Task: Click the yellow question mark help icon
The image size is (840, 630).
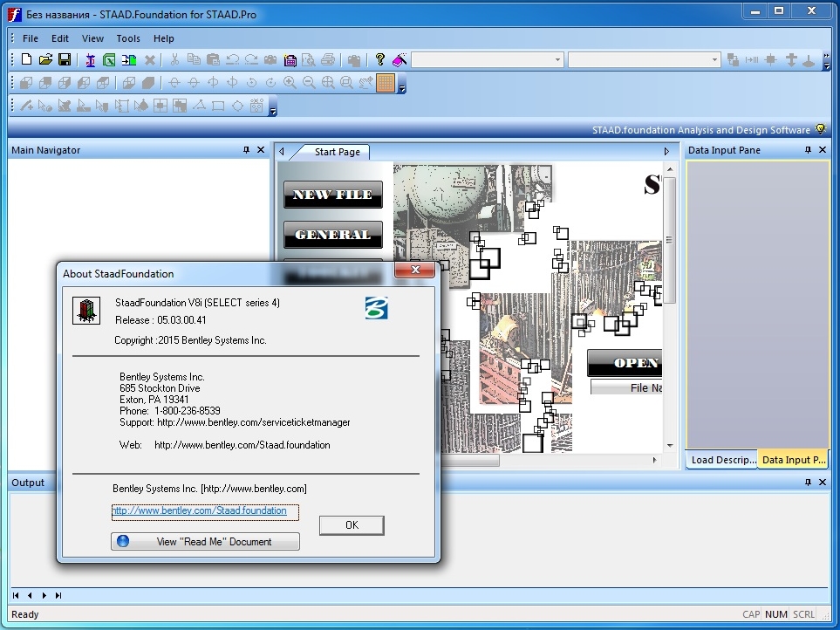Action: 379,59
